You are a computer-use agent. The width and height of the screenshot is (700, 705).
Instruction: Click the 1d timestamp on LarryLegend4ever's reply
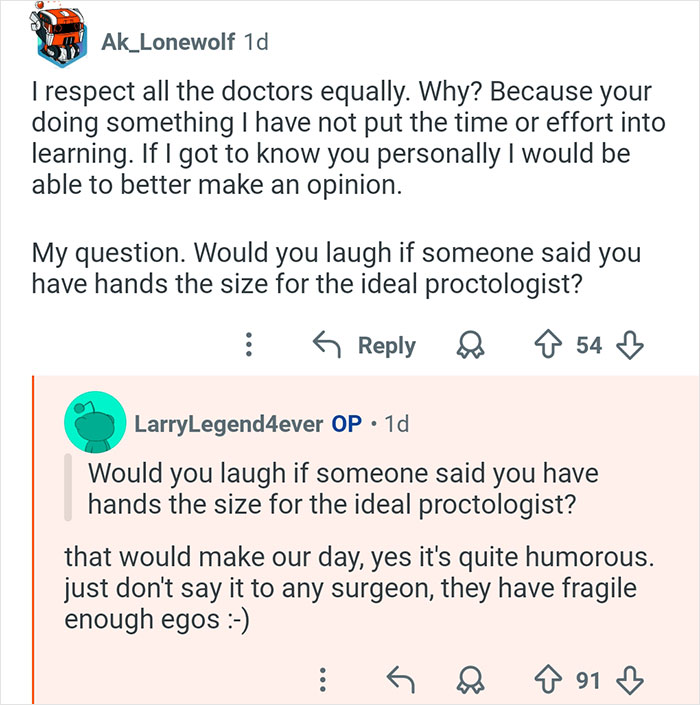coord(397,423)
